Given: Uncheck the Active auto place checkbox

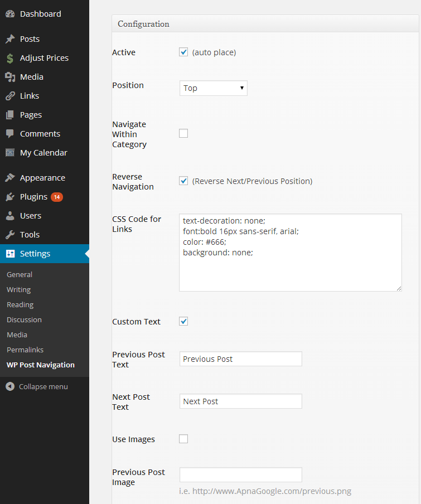Looking at the screenshot, I should click(x=183, y=52).
